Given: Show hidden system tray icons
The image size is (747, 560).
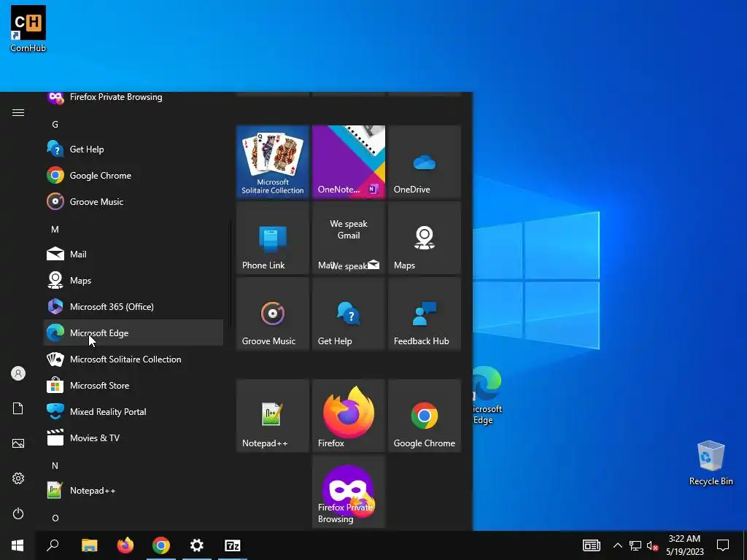Looking at the screenshot, I should click(x=617, y=545).
